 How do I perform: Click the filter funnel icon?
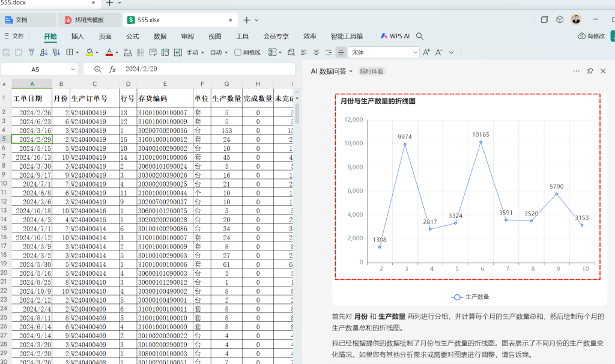pyautogui.click(x=31, y=52)
